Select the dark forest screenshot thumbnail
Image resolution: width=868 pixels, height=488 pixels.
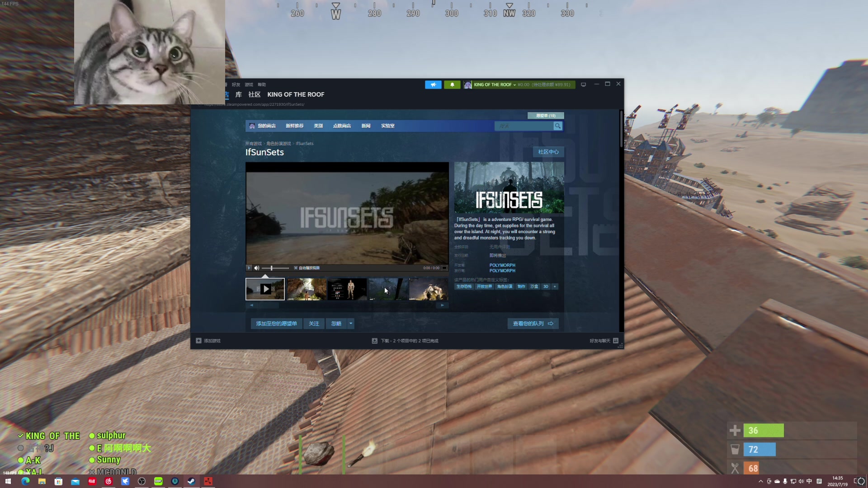point(388,289)
